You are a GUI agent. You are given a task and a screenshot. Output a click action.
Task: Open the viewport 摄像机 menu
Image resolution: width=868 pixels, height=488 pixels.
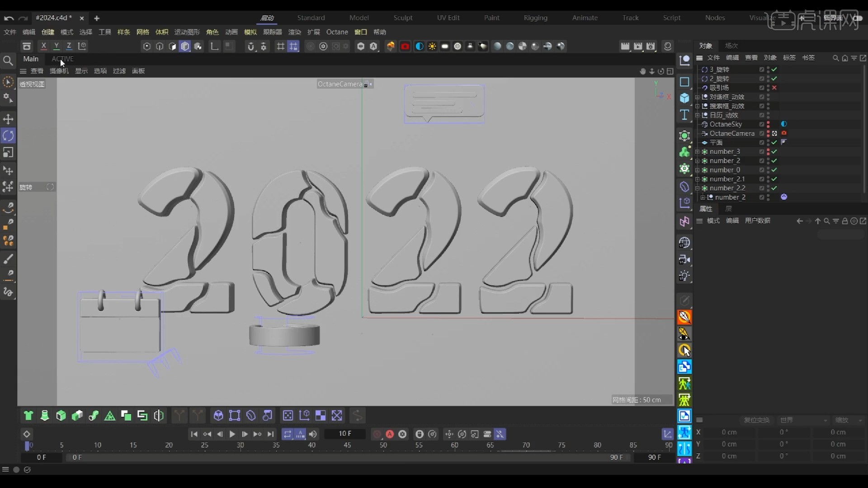tap(59, 71)
